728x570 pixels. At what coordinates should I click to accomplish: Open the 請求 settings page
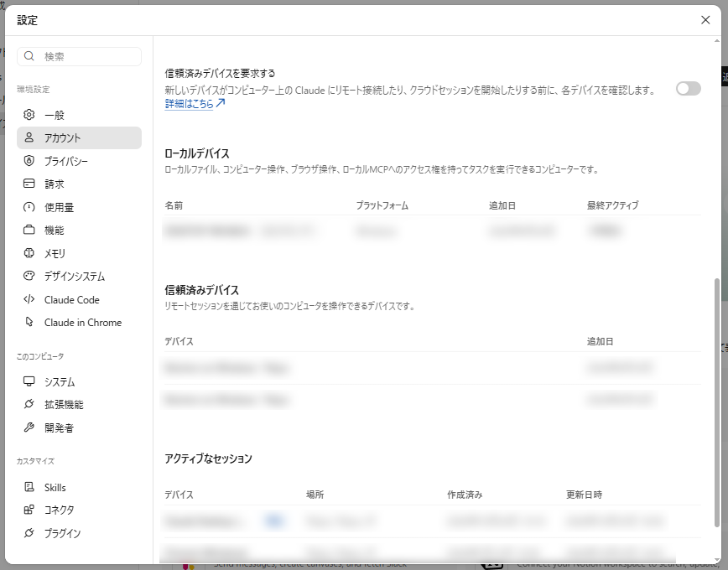[79, 184]
